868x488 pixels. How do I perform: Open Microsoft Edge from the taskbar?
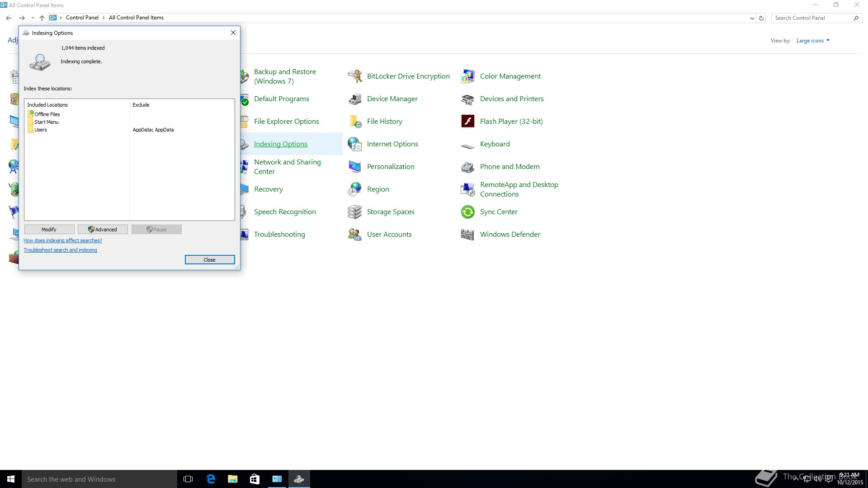pyautogui.click(x=211, y=479)
